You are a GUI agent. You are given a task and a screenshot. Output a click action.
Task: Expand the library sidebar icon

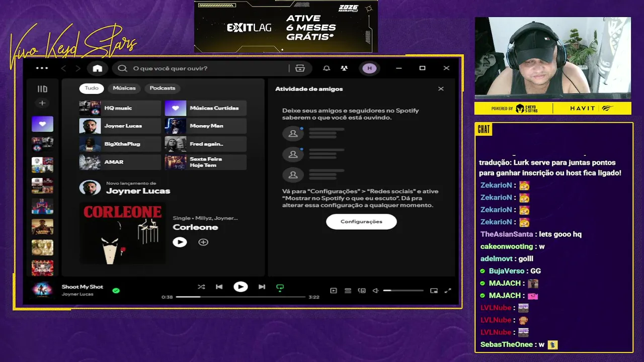click(x=42, y=89)
